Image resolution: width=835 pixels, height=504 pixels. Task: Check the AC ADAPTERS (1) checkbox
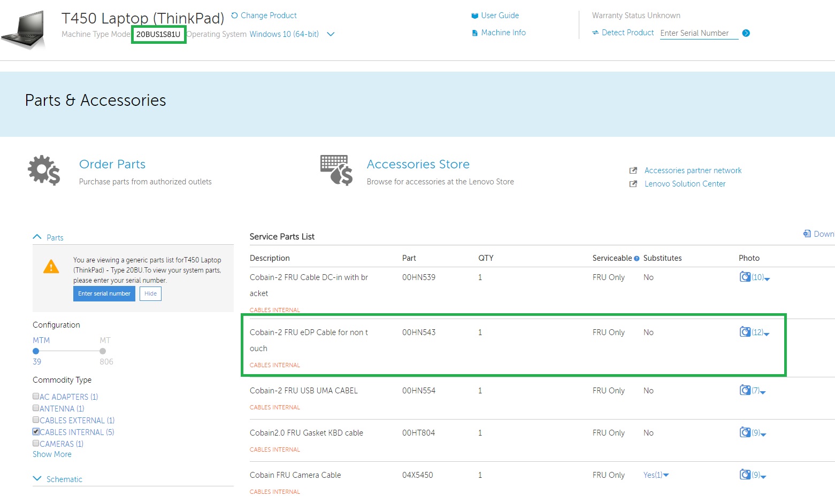click(36, 396)
